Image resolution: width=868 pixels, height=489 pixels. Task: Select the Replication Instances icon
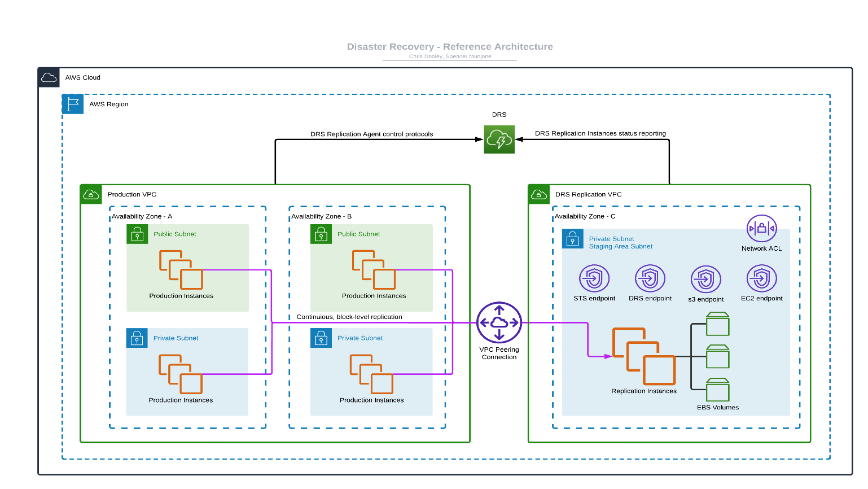[x=644, y=356]
